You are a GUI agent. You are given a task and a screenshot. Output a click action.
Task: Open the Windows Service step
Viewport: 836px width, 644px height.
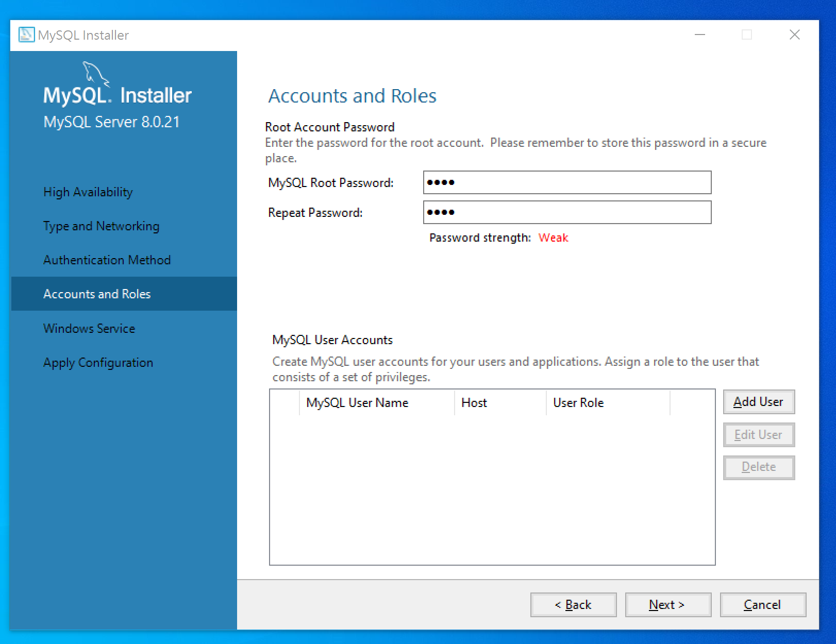pos(89,329)
